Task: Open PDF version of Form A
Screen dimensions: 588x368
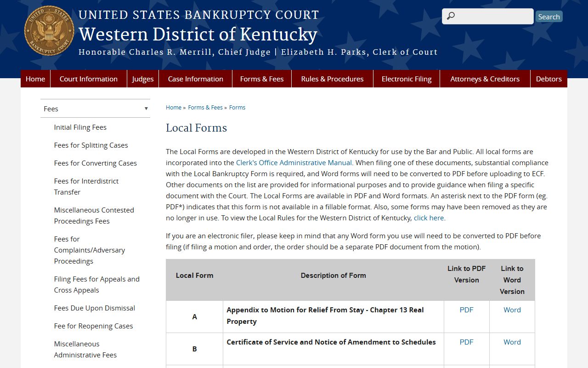Action: point(466,310)
